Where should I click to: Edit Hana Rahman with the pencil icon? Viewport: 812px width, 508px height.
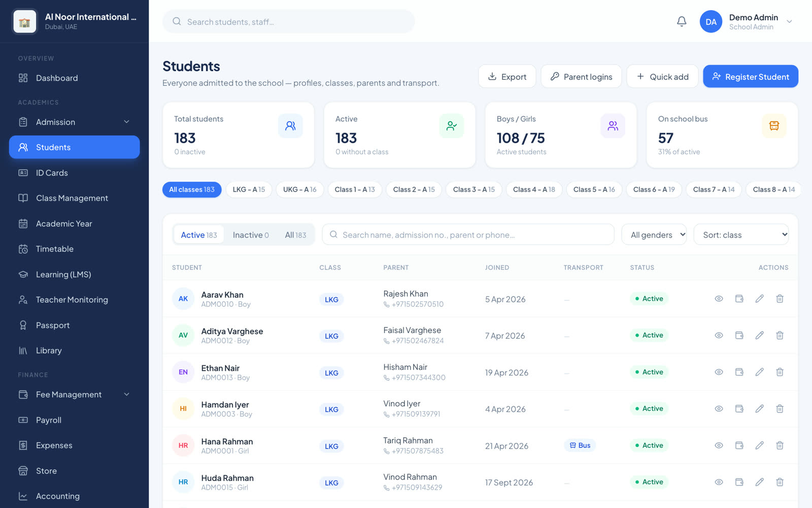point(759,446)
